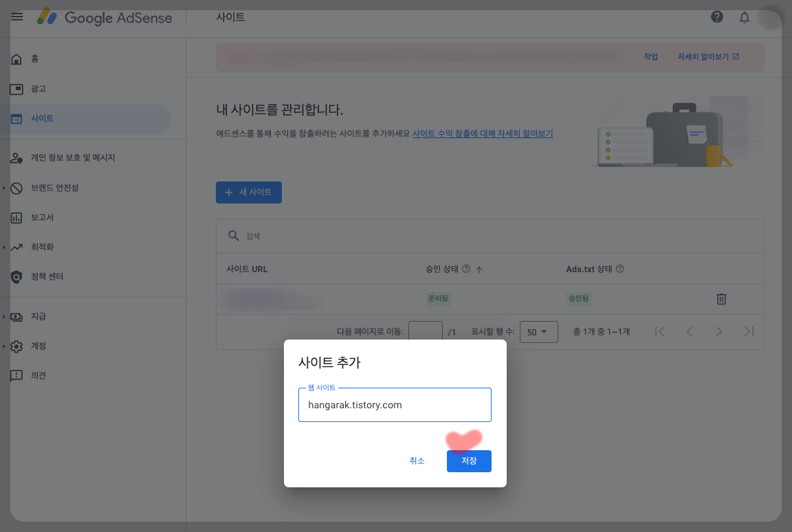792x532 pixels.
Task: Open the notifications bell
Action: click(x=744, y=17)
